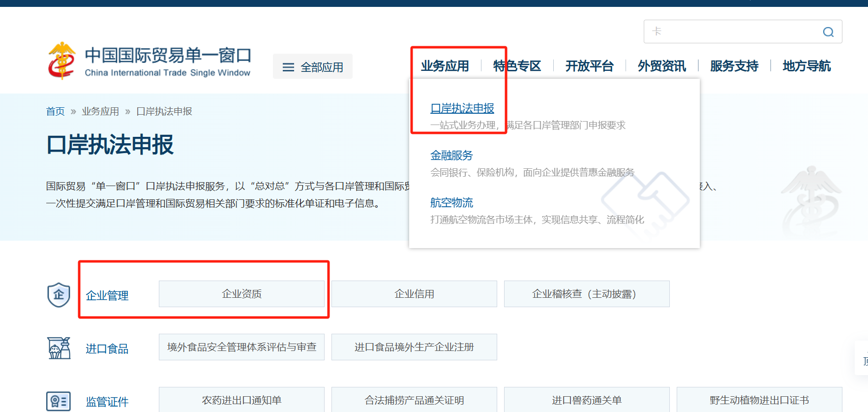The image size is (868, 412).
Task: Open the 外贸资讯 menu item
Action: coord(661,66)
